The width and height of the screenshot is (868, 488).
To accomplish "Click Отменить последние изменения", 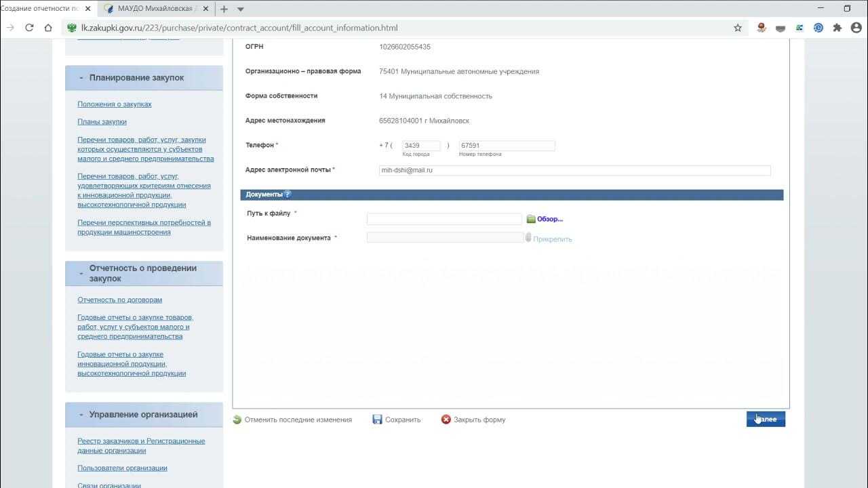I will tap(298, 420).
